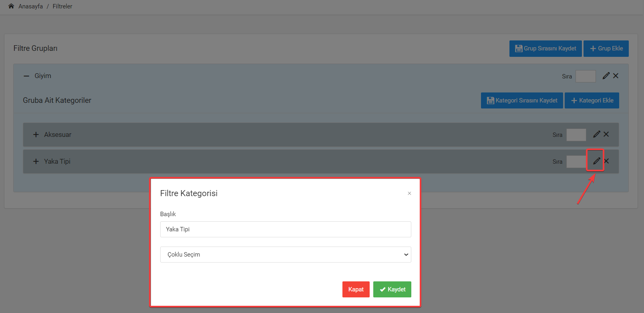The height and width of the screenshot is (313, 644).
Task: Click the Sıra input for Aksesuar
Action: (x=576, y=135)
